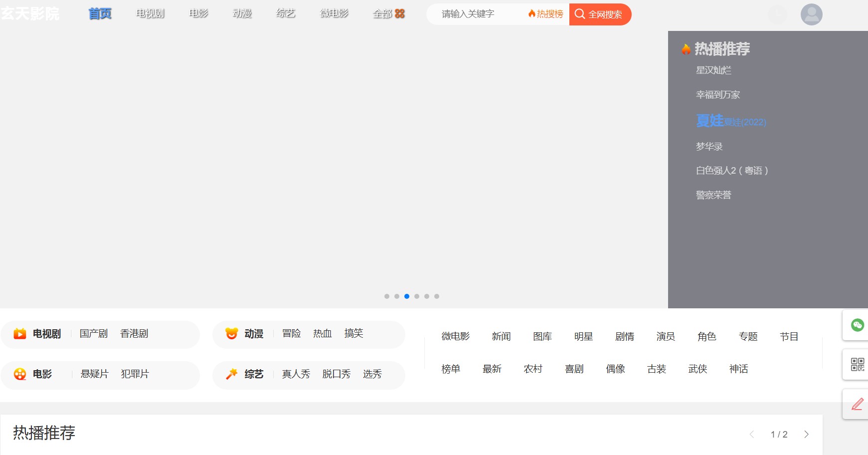Open the 电影 nav tab

coord(199,14)
